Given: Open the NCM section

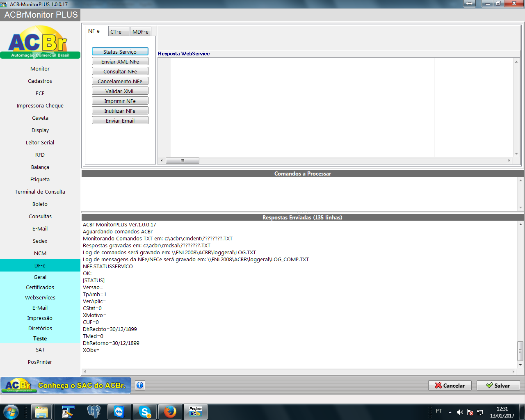Looking at the screenshot, I should (x=40, y=253).
